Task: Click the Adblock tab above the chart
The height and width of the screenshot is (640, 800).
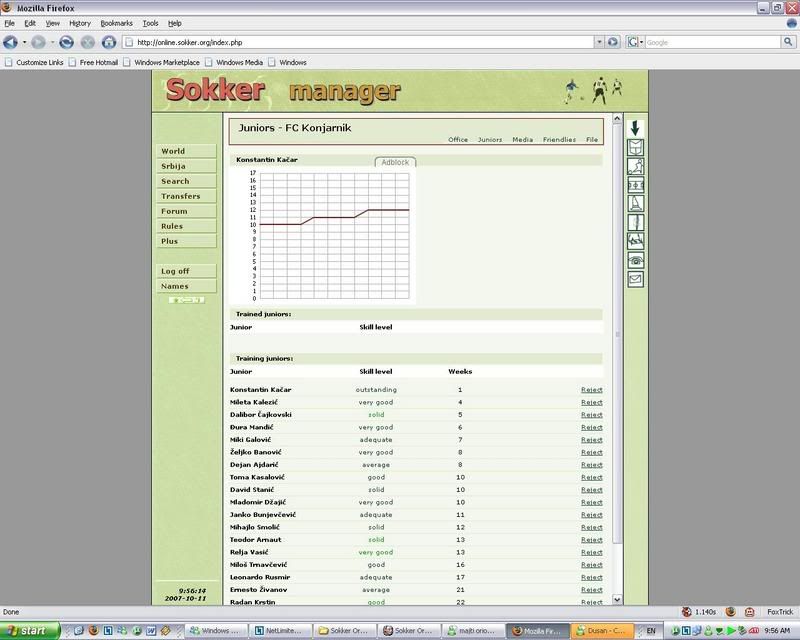Action: (395, 162)
